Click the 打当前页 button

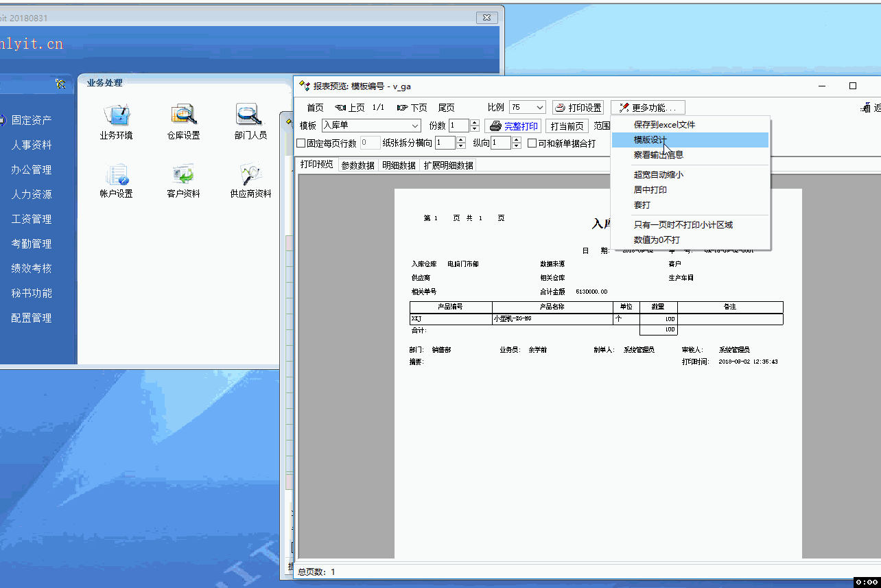[x=567, y=126]
